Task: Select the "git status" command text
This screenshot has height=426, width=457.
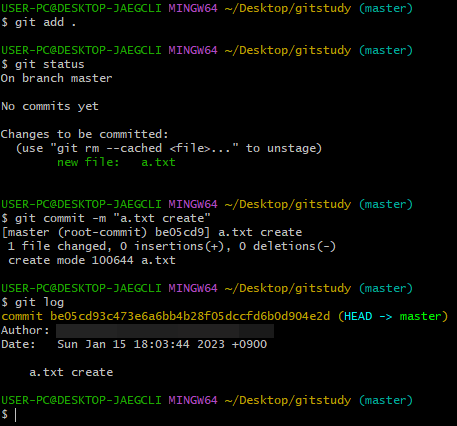Action: [50, 64]
